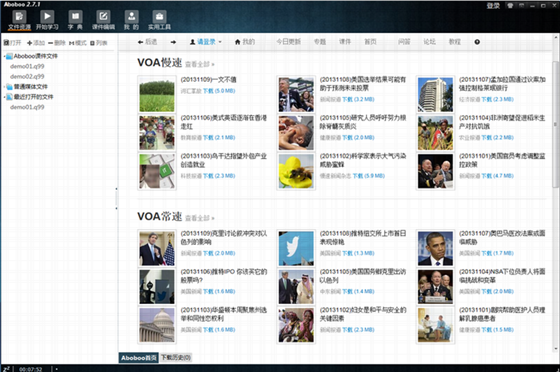
Task: Click the sleep timer icon in status bar
Action: coord(6,369)
